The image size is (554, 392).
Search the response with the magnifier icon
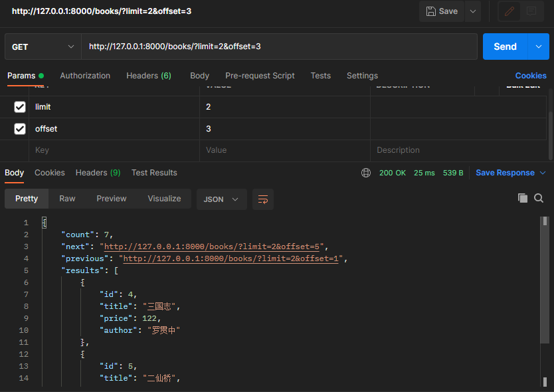coord(539,198)
